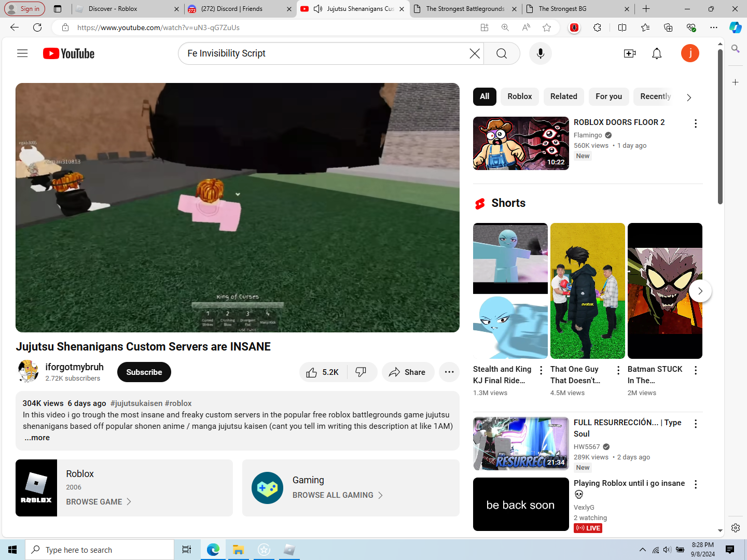
Task: Open options for FULL RESURRECCIÓN video
Action: tap(696, 424)
